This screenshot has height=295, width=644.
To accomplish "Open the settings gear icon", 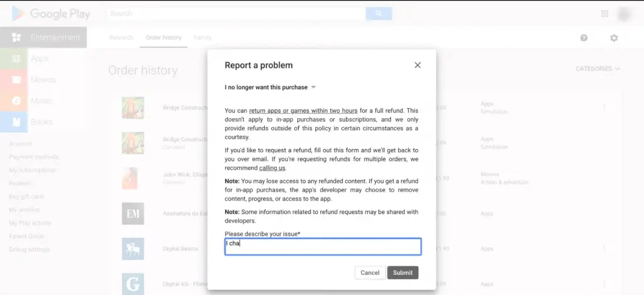I will (614, 38).
